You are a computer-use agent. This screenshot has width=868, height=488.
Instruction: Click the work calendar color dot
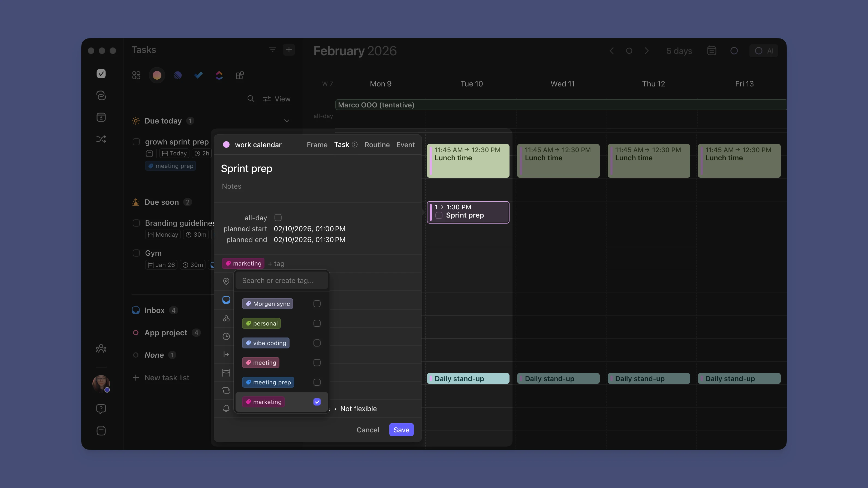click(x=227, y=144)
